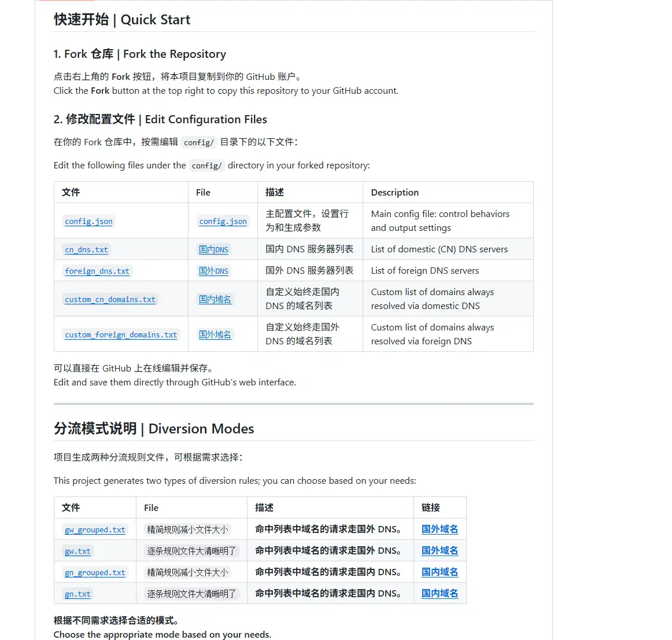Click the 国外域名 link beside gw.txt row
This screenshot has height=640, width=672.
tap(440, 550)
